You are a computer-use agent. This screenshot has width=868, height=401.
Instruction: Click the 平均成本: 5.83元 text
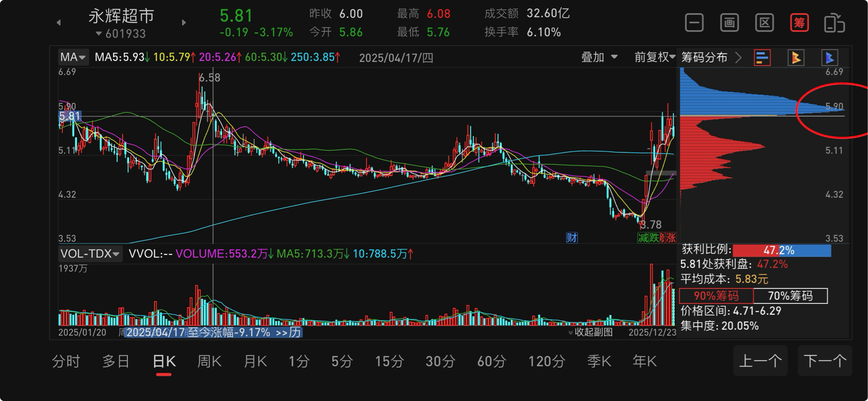[724, 279]
